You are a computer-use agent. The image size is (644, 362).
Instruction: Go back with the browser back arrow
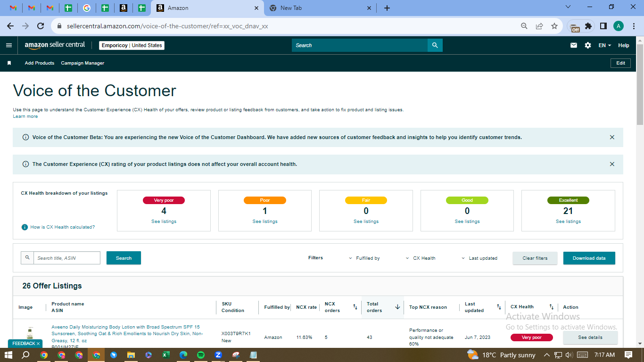point(10,26)
